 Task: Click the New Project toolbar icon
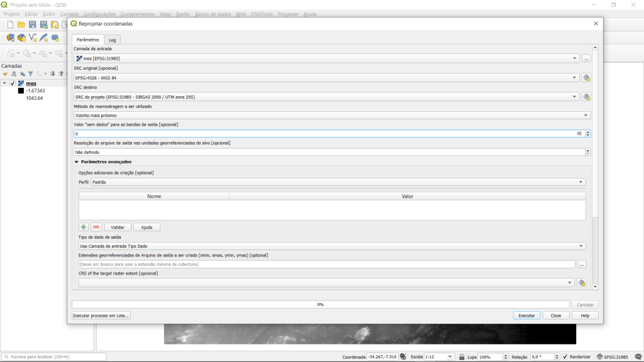(11, 25)
